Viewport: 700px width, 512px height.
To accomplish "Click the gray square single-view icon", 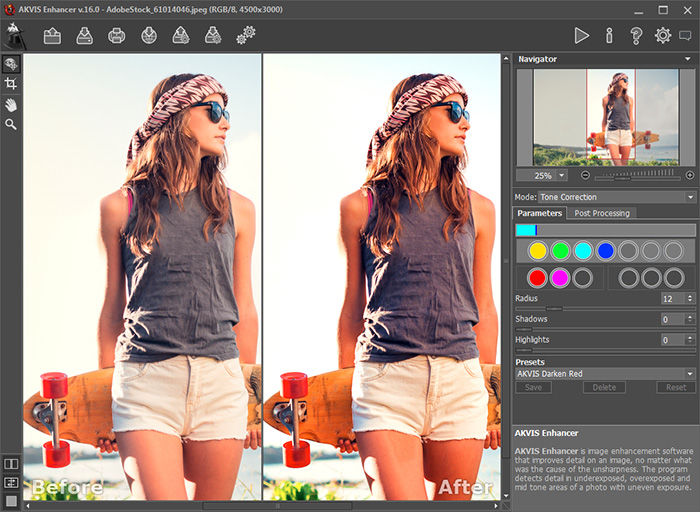I will (x=11, y=501).
